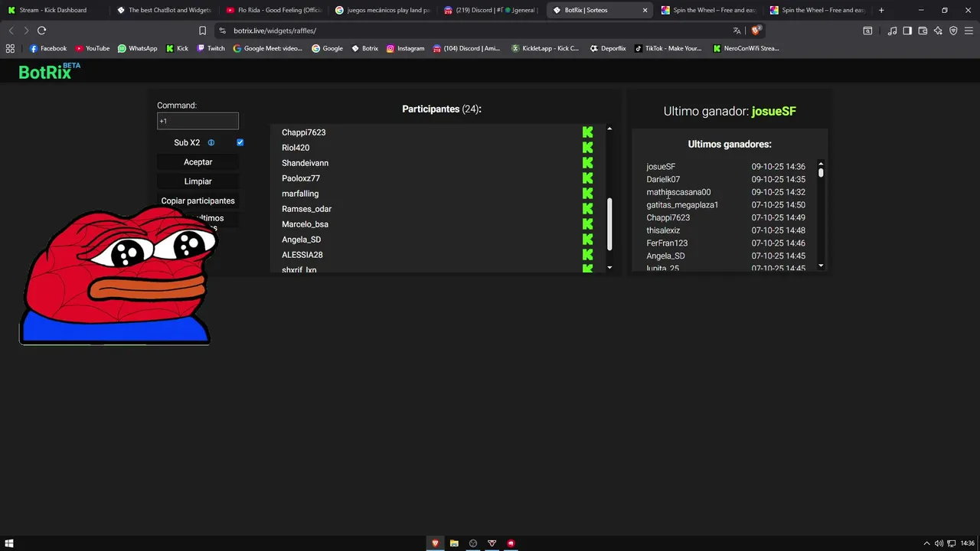Open the translate page icon in address bar

[x=737, y=31]
